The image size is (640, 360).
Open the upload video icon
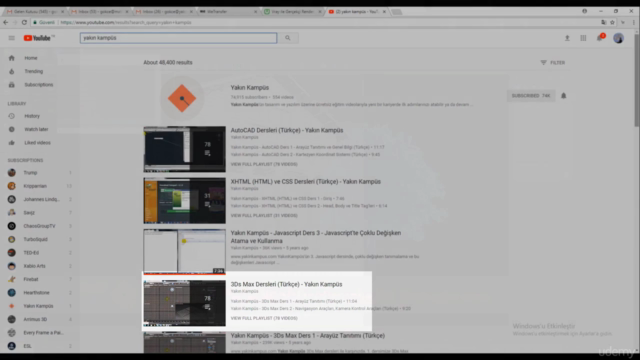(567, 38)
